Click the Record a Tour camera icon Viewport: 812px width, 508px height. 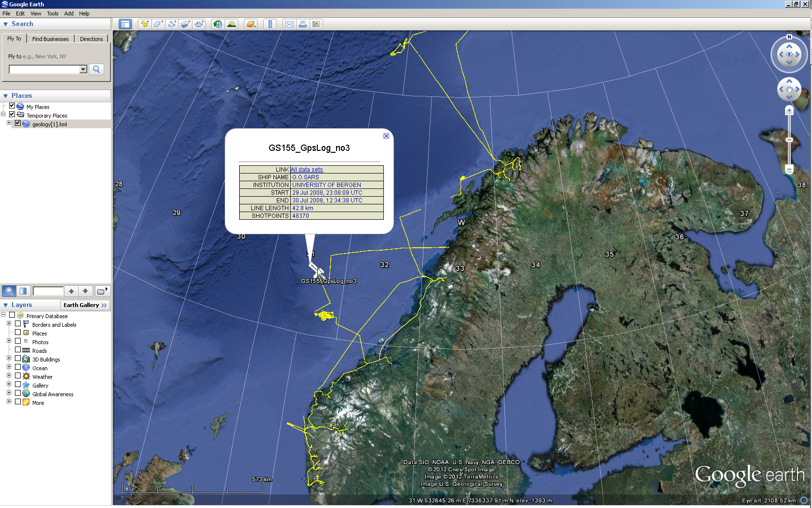[199, 24]
